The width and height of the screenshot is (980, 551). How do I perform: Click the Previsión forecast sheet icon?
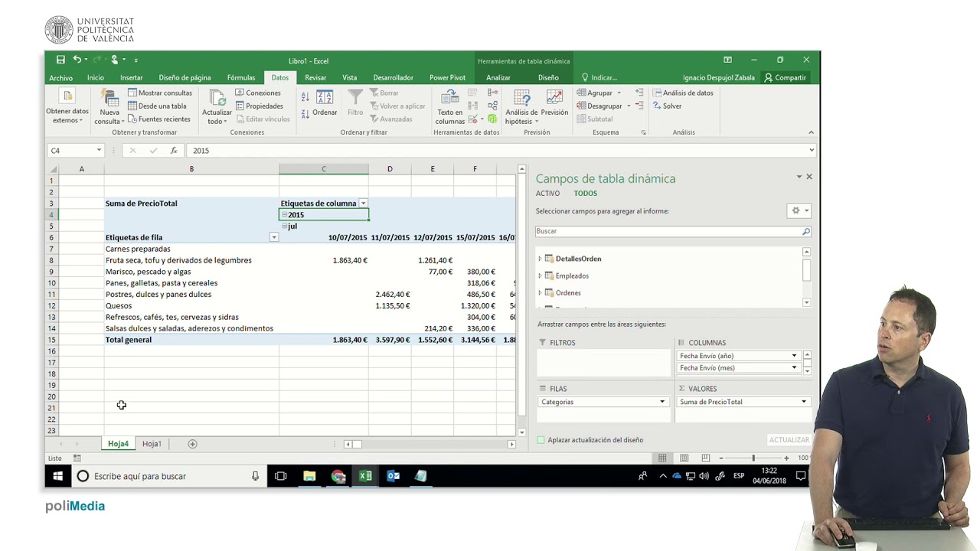(554, 103)
